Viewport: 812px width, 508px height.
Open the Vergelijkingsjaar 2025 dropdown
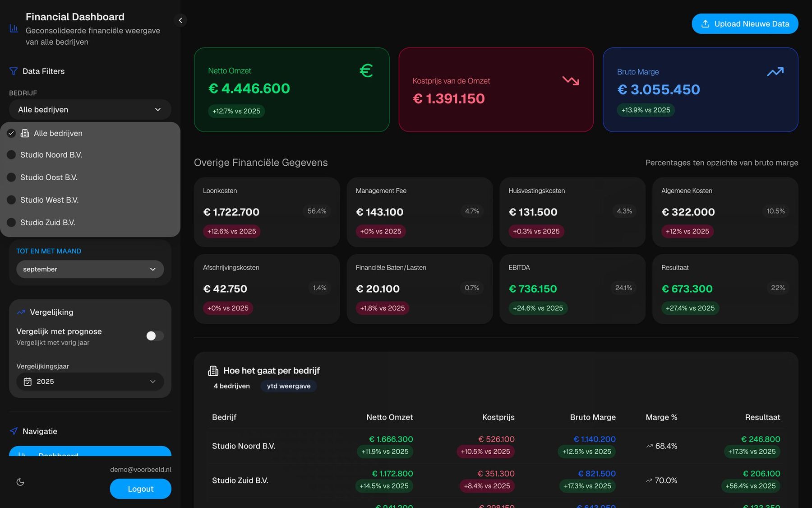click(90, 382)
